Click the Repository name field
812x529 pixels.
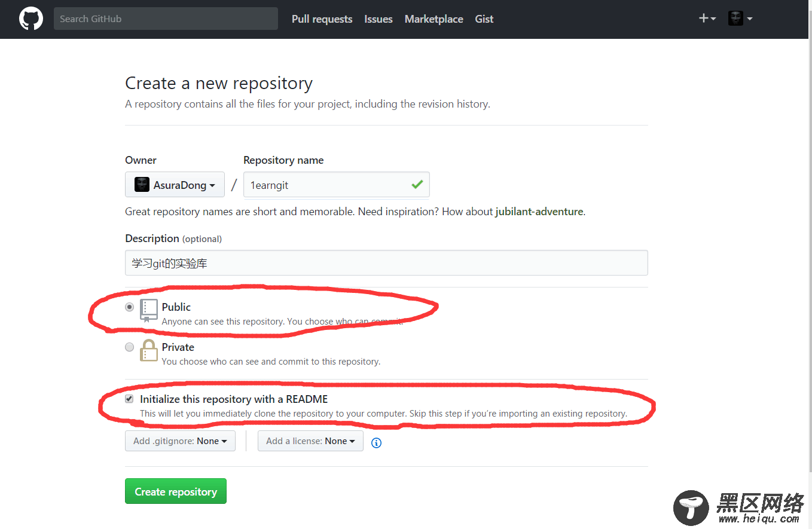coord(337,185)
